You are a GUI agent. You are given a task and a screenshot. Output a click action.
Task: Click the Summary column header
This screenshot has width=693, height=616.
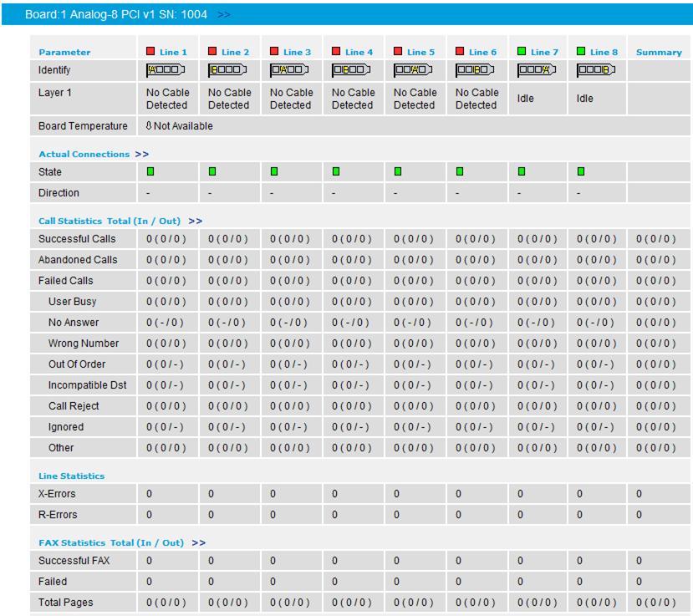[x=659, y=52]
